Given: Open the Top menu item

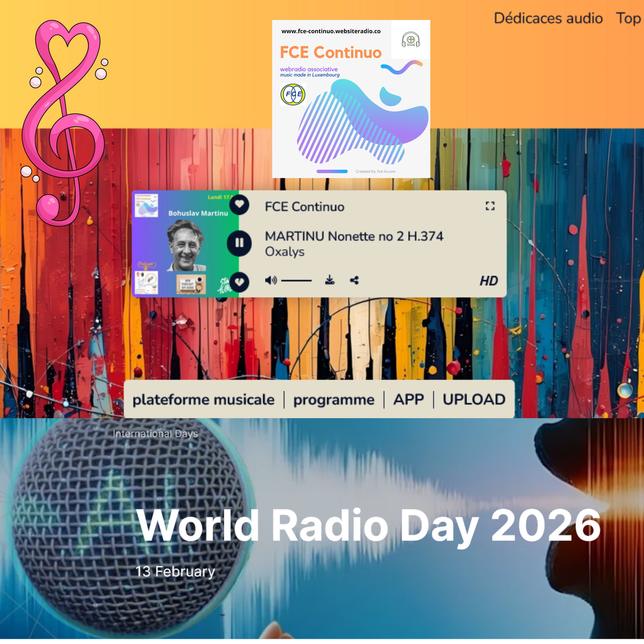Looking at the screenshot, I should pyautogui.click(x=628, y=18).
